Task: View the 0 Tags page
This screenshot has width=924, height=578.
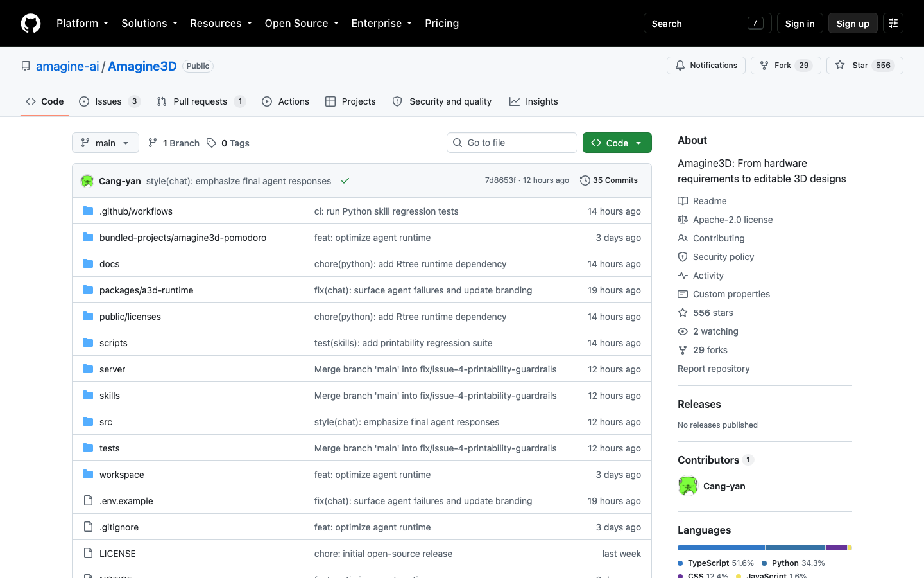Action: [228, 143]
